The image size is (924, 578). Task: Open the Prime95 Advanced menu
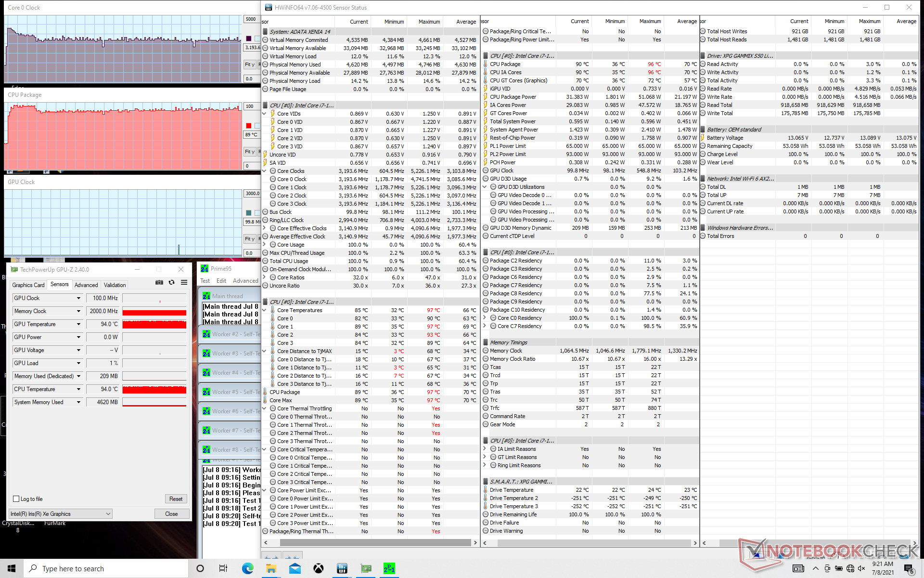245,281
